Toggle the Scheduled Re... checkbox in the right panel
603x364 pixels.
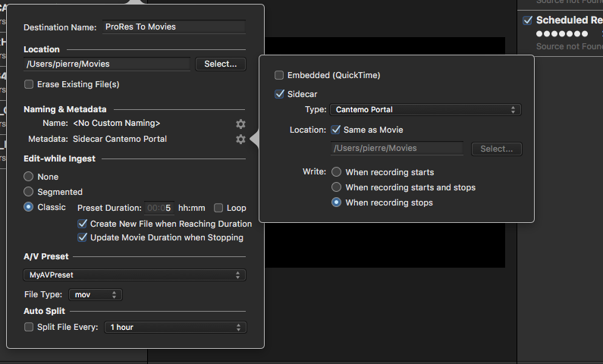[528, 20]
